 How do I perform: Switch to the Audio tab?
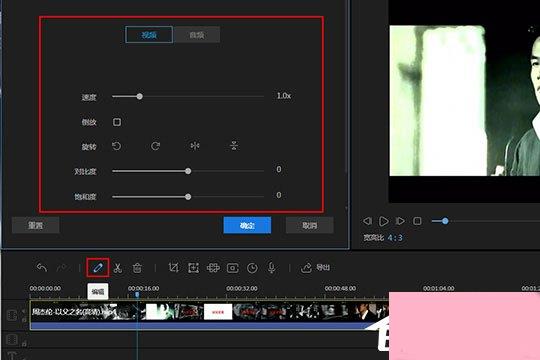click(197, 34)
